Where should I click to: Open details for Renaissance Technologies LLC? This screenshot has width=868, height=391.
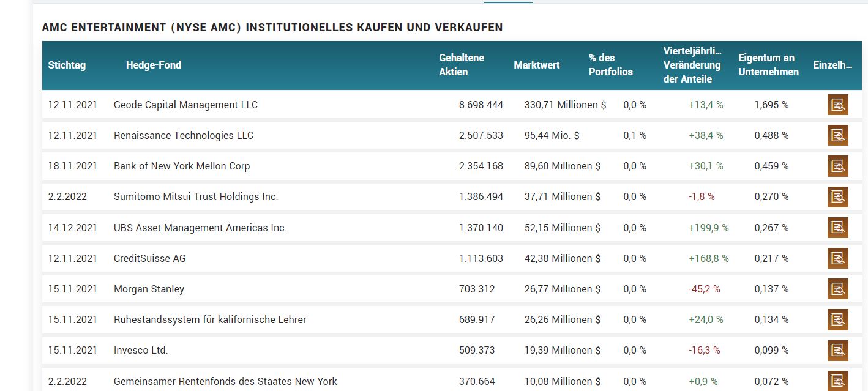pos(838,135)
